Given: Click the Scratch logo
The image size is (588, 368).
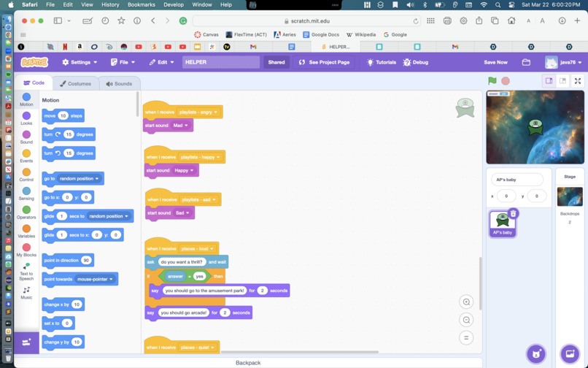Looking at the screenshot, I should 34,62.
